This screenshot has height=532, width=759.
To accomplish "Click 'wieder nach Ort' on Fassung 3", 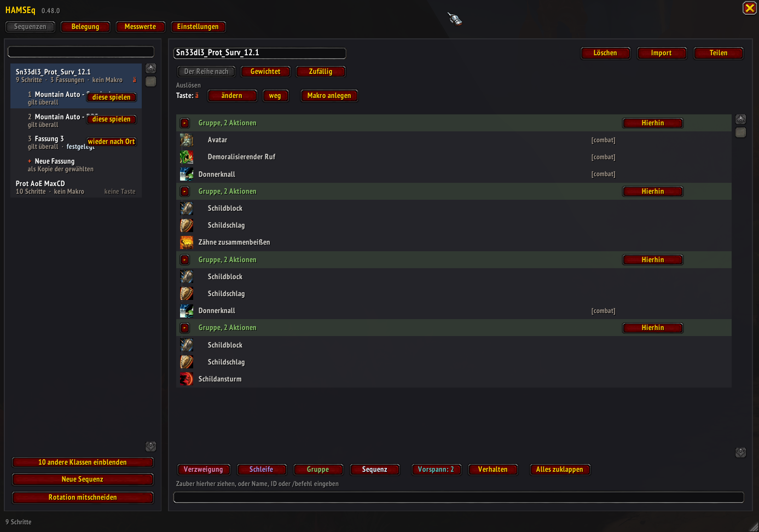I will pyautogui.click(x=112, y=142).
